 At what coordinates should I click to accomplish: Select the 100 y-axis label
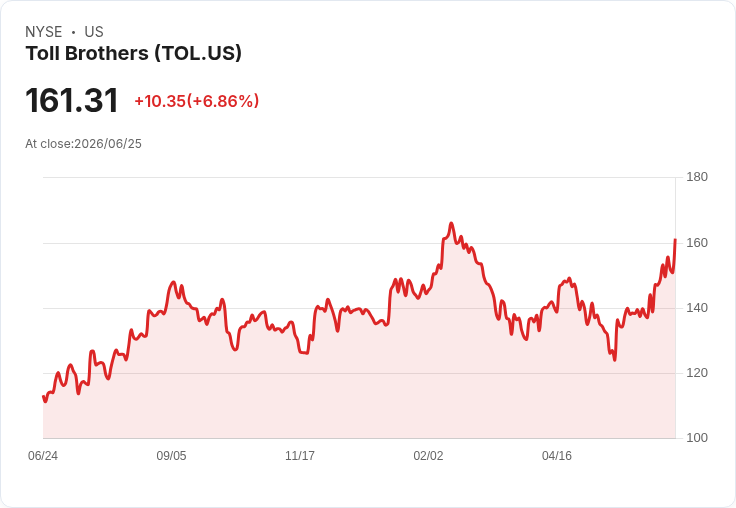pyautogui.click(x=697, y=438)
